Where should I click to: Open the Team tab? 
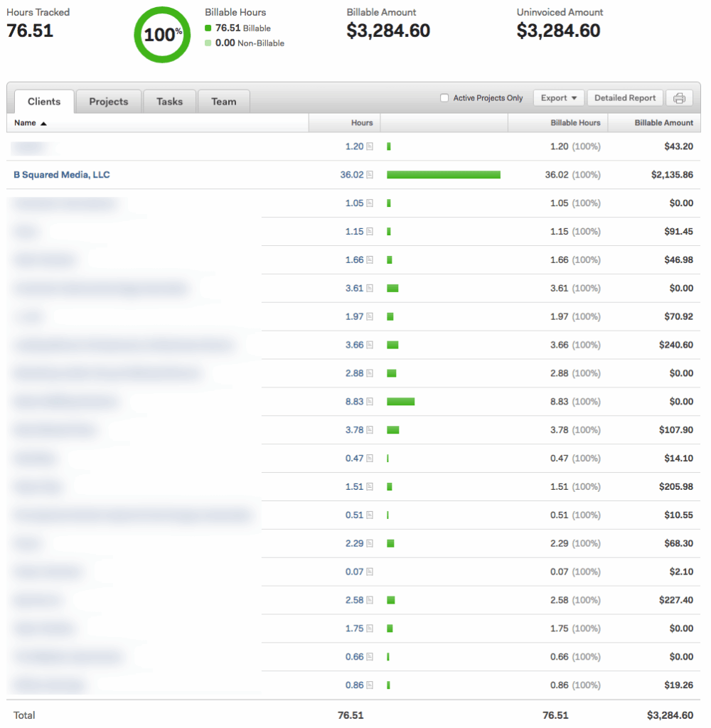pos(223,102)
